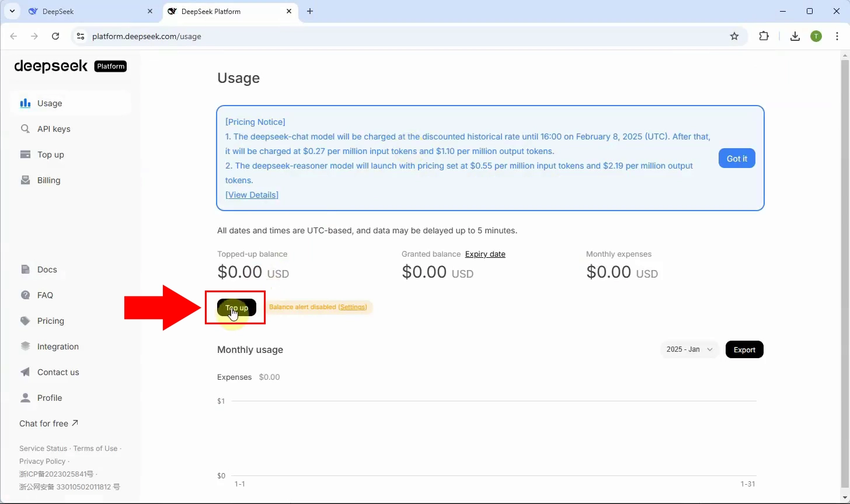850x504 pixels.
Task: Click the API keys search icon
Action: [x=25, y=129]
